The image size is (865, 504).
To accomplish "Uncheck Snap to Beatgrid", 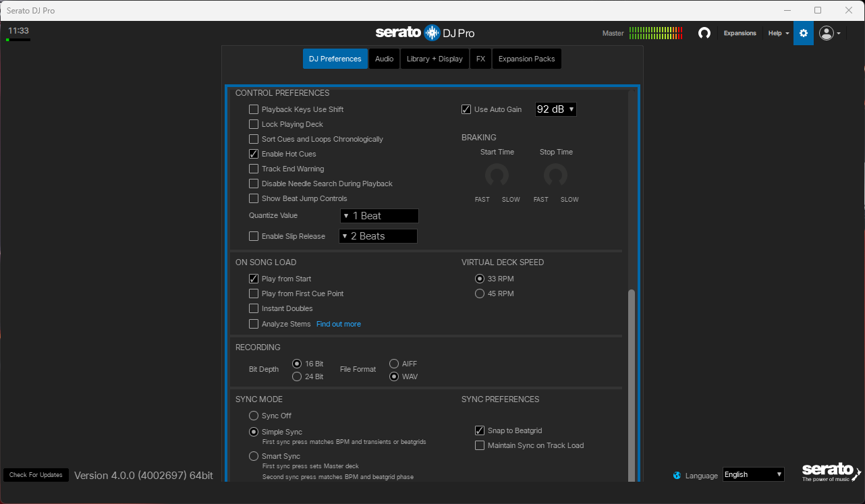I will [x=480, y=430].
